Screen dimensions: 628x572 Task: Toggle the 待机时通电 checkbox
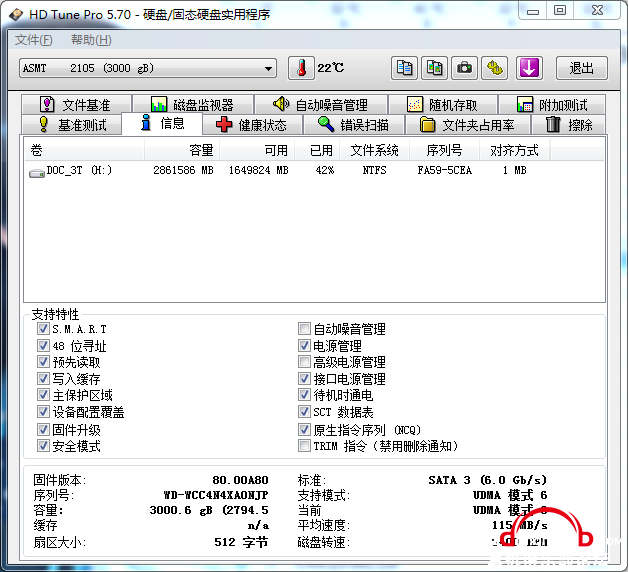(x=304, y=395)
